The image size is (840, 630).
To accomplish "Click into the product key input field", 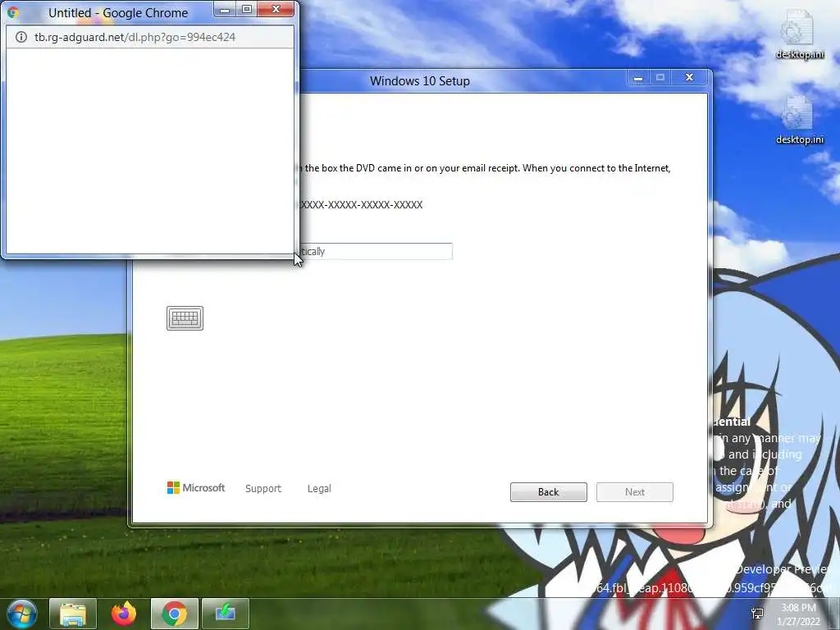I will (x=374, y=251).
